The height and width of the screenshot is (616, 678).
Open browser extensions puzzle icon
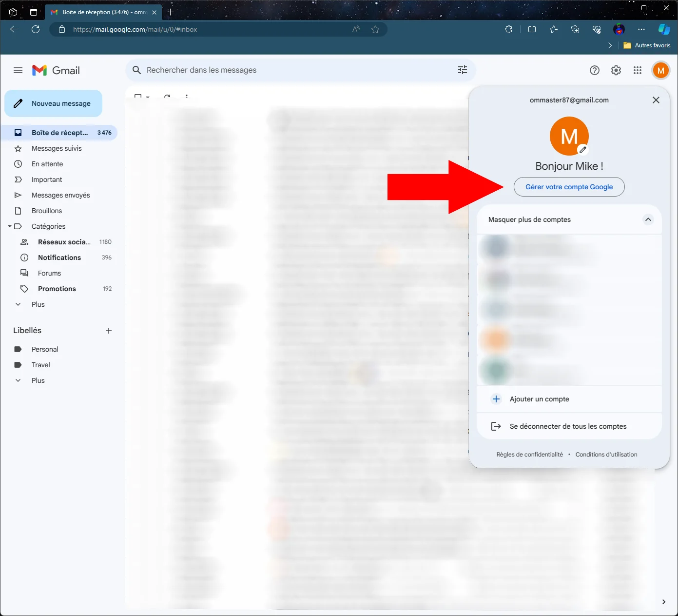pos(508,29)
